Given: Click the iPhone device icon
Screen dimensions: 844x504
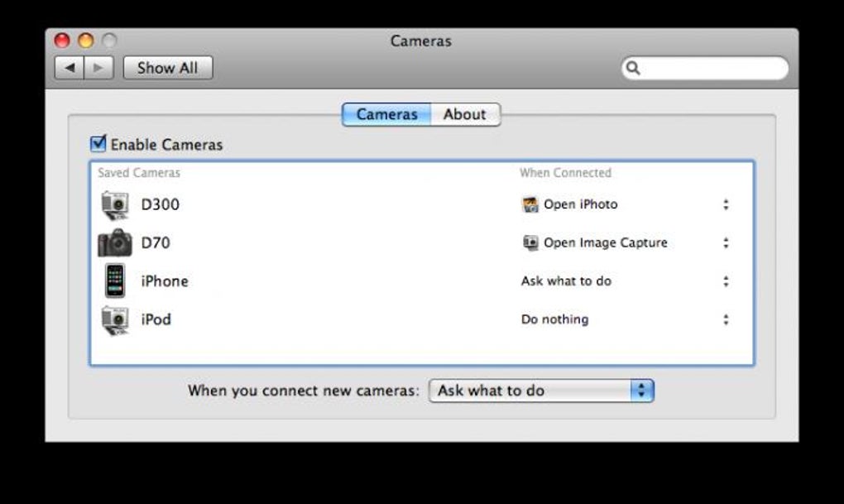Looking at the screenshot, I should pos(114,281).
